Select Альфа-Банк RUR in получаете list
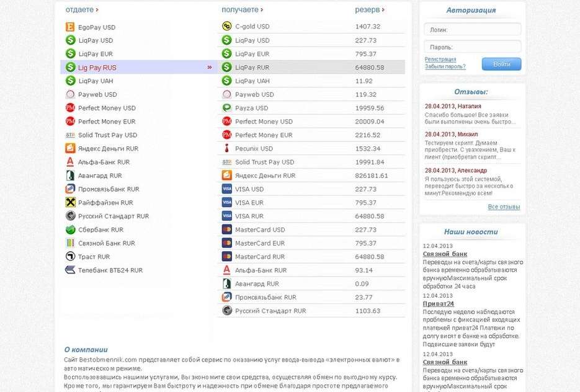580x392 pixels. [x=311, y=270]
